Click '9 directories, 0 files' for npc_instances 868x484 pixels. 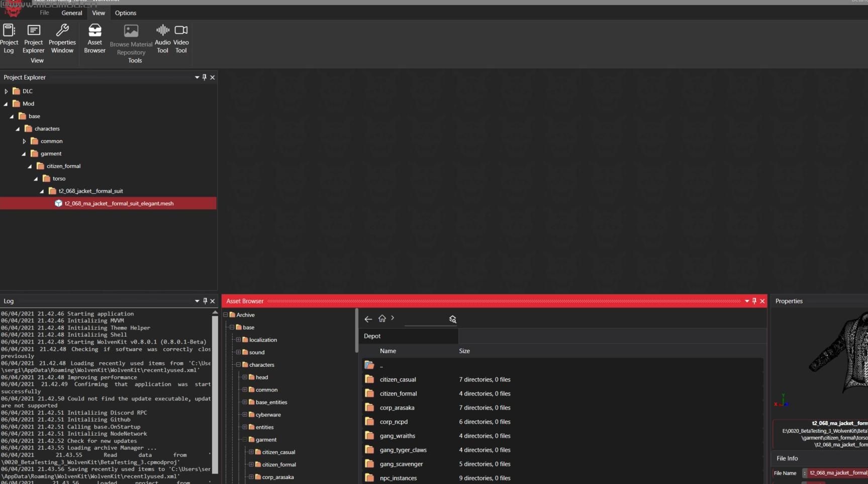[x=485, y=478]
